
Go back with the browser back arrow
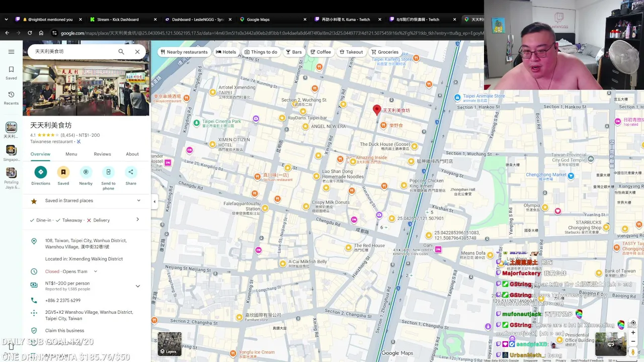point(7,33)
